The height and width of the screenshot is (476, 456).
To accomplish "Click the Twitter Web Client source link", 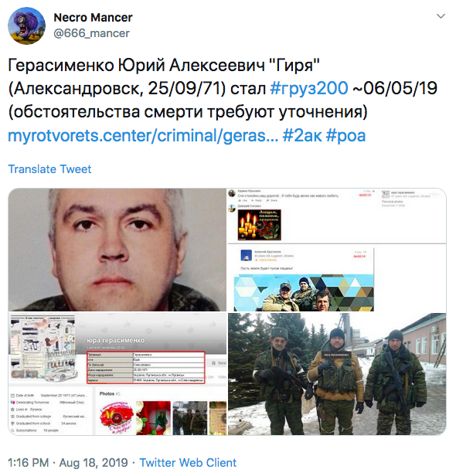I will tap(188, 463).
